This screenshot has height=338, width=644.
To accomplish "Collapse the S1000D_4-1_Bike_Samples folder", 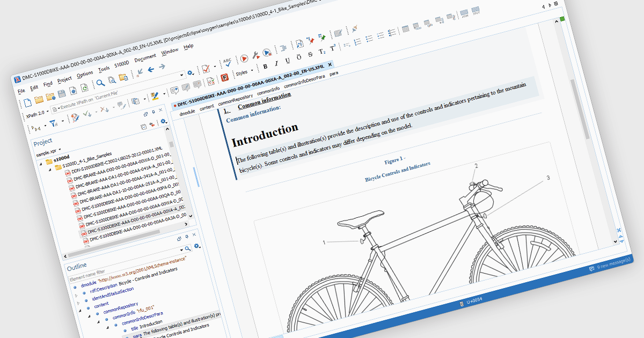I will point(50,168).
